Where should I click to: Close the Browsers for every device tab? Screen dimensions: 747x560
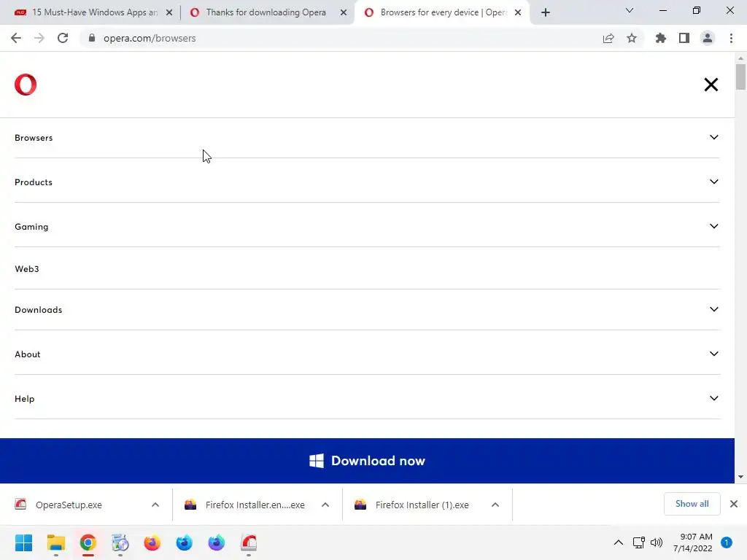pos(518,12)
